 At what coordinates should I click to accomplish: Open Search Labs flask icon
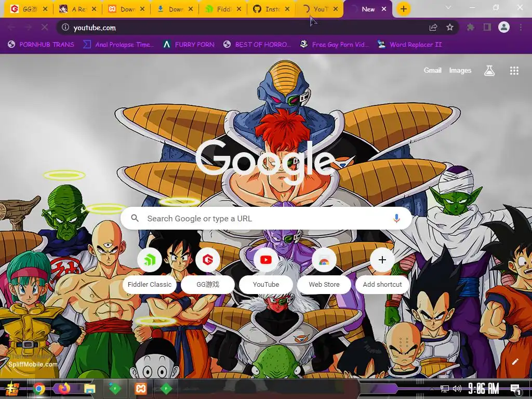pos(489,71)
